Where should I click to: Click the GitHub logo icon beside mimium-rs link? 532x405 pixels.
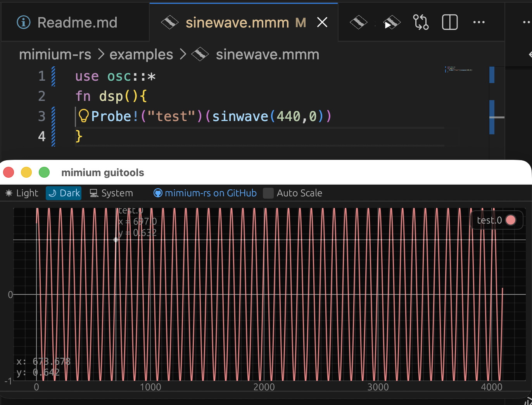click(158, 193)
